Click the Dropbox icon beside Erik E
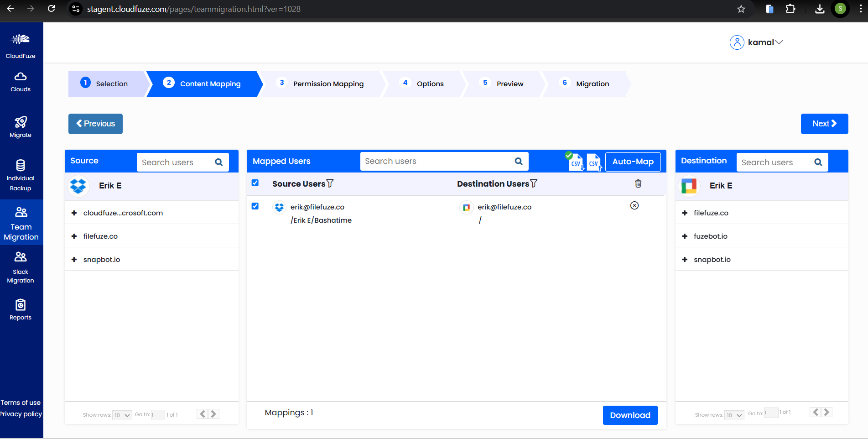868x439 pixels. click(x=78, y=186)
